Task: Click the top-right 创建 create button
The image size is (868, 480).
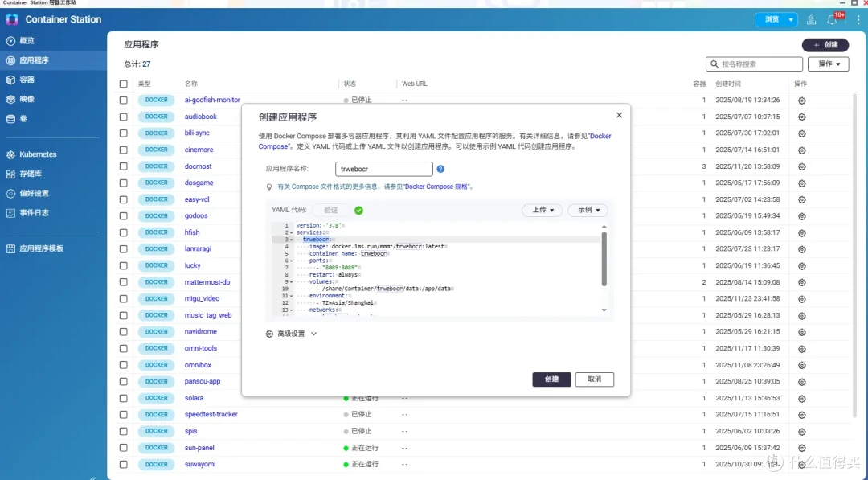Action: pyautogui.click(x=825, y=45)
